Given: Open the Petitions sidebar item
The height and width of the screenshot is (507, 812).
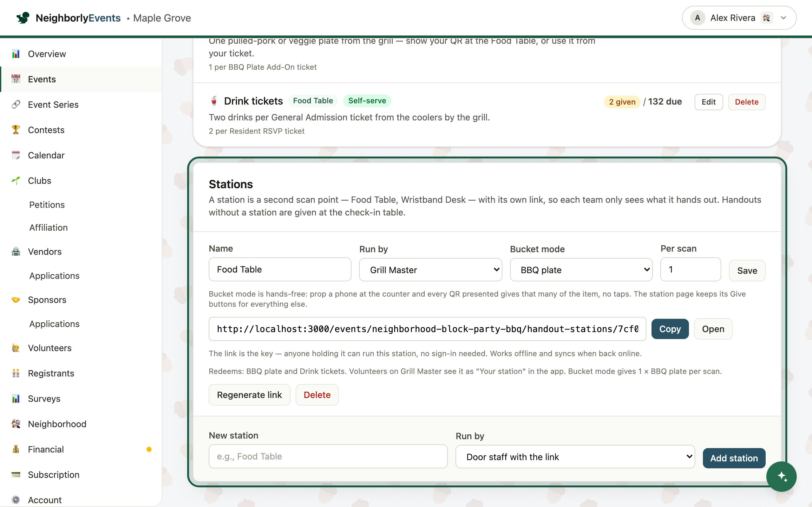Looking at the screenshot, I should pyautogui.click(x=47, y=205).
